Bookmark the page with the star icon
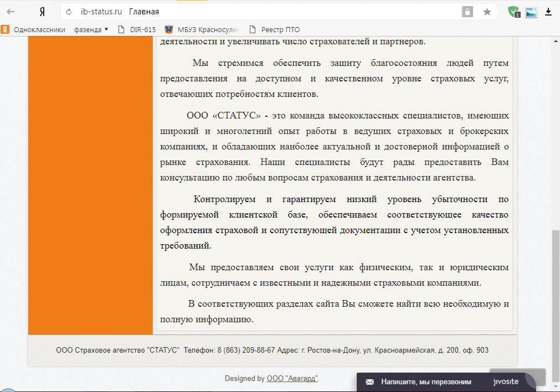 pyautogui.click(x=487, y=12)
